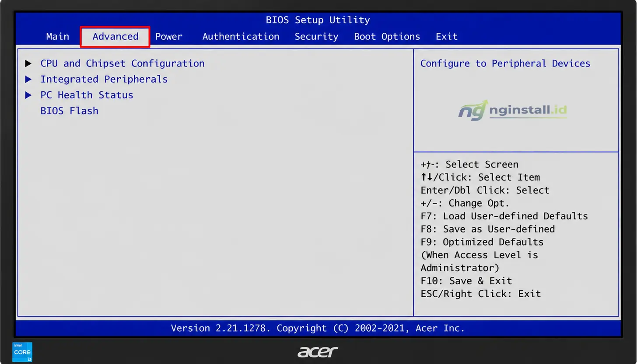Screen dimensions: 637x364
Task: Click 'ESC/Right Click: Exit' hint
Action: point(481,294)
